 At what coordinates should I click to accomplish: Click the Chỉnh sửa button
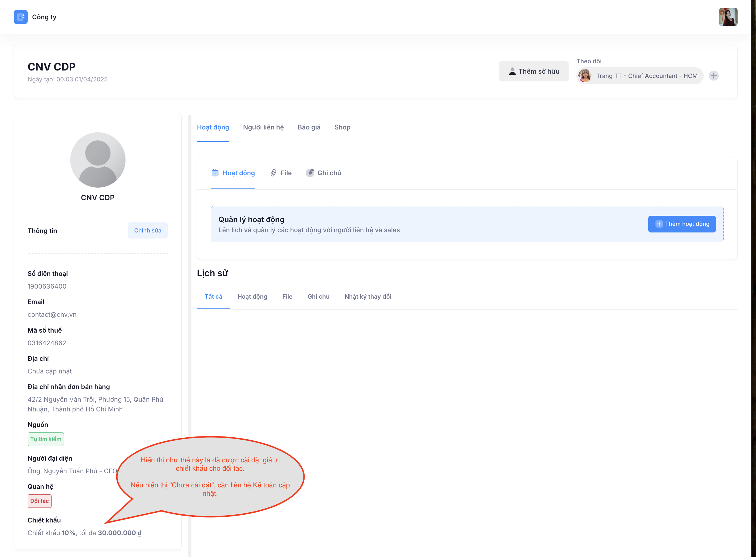pos(147,230)
